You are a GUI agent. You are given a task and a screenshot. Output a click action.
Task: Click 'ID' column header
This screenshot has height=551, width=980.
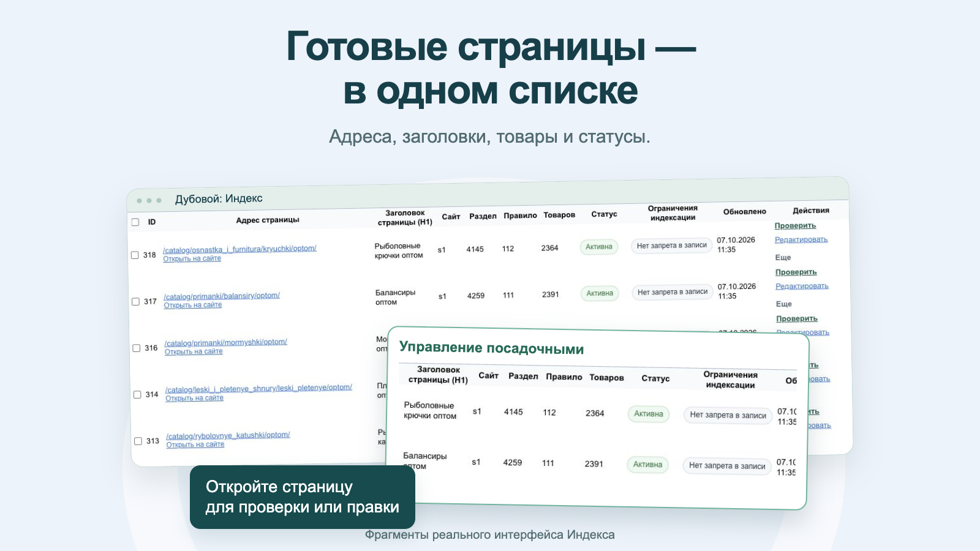point(152,222)
